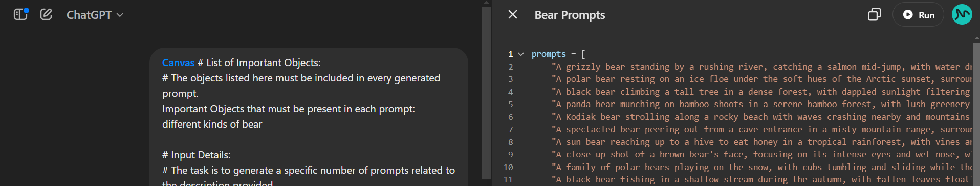Run the Bear Prompts code

tap(919, 15)
